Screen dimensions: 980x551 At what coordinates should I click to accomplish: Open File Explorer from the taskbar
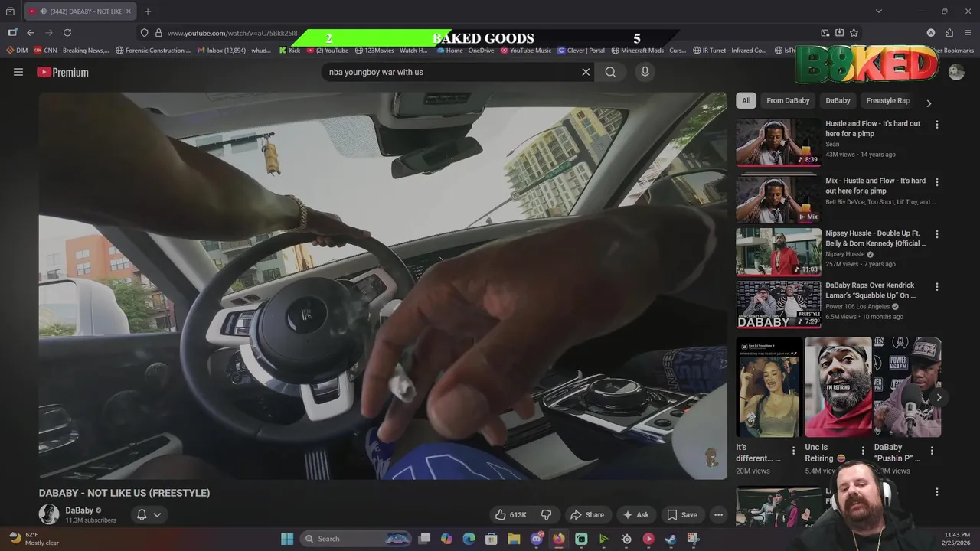tap(514, 539)
